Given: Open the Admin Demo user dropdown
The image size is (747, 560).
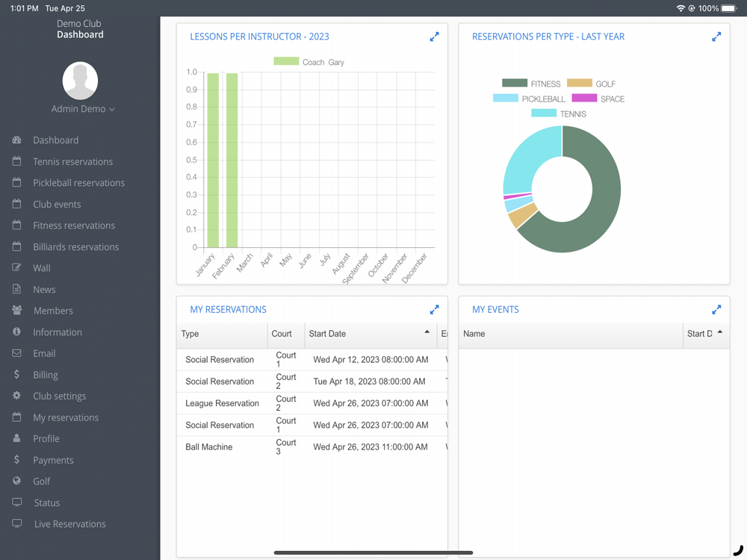Looking at the screenshot, I should [x=83, y=109].
